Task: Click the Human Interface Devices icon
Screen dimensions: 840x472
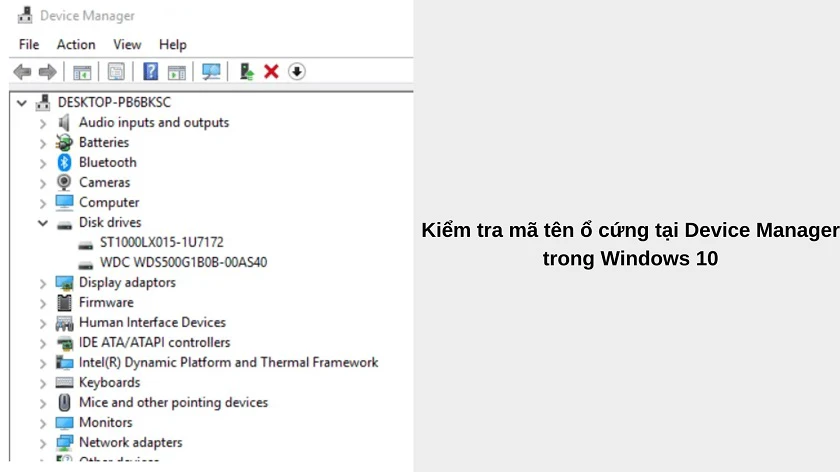Action: (x=64, y=323)
